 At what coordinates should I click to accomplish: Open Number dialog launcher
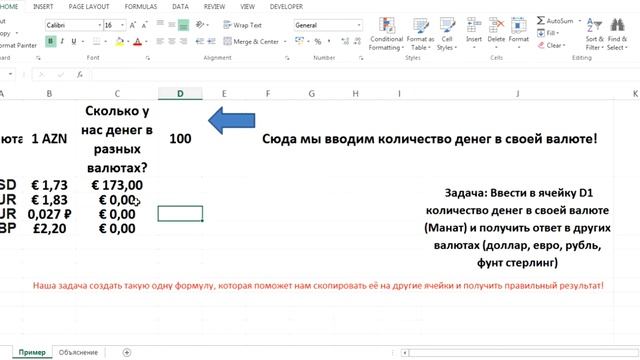click(x=361, y=58)
